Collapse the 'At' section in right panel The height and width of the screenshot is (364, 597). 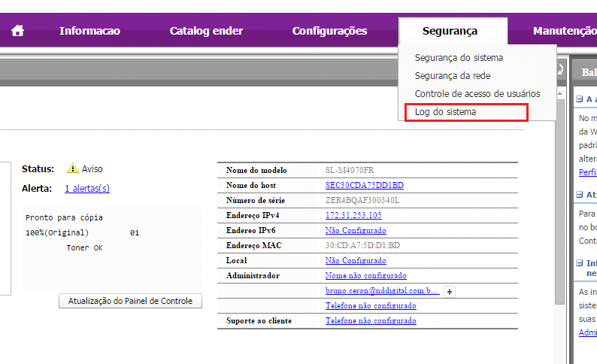(x=580, y=195)
